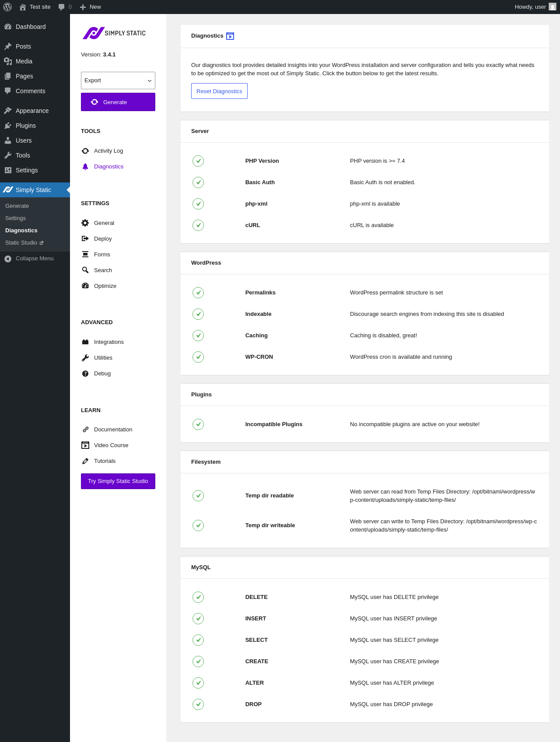This screenshot has width=560, height=742.
Task: Click the Diagnostics bell icon
Action: click(85, 167)
